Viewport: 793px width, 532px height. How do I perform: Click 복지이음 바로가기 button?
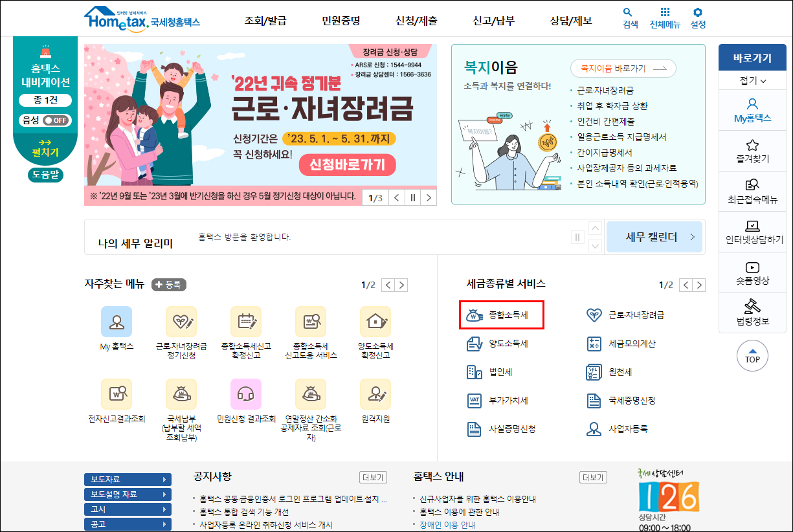pyautogui.click(x=623, y=68)
